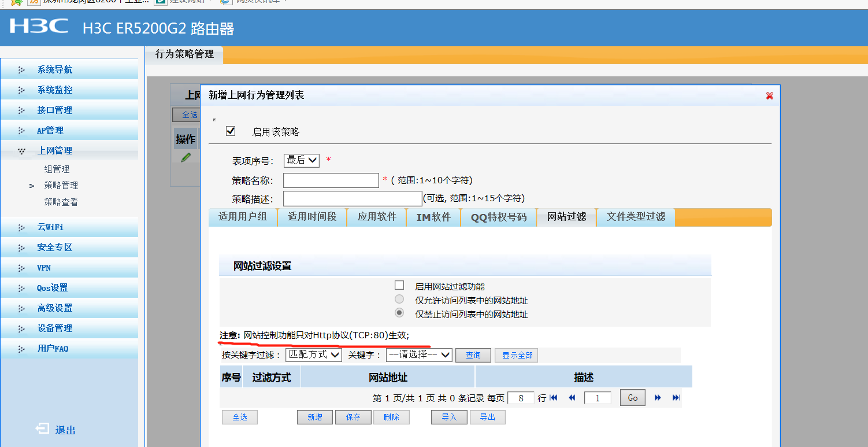Click the H3C logo in the header
Viewport: 868px width, 447px height.
click(x=38, y=27)
